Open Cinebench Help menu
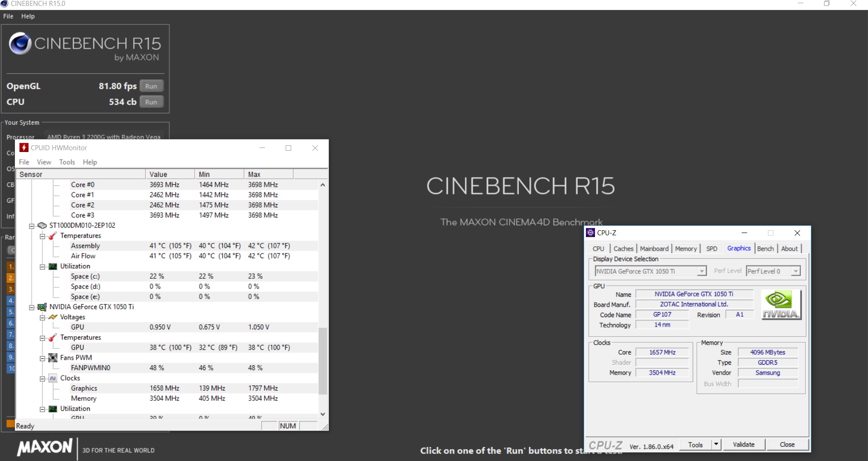Image resolution: width=868 pixels, height=461 pixels. point(28,16)
